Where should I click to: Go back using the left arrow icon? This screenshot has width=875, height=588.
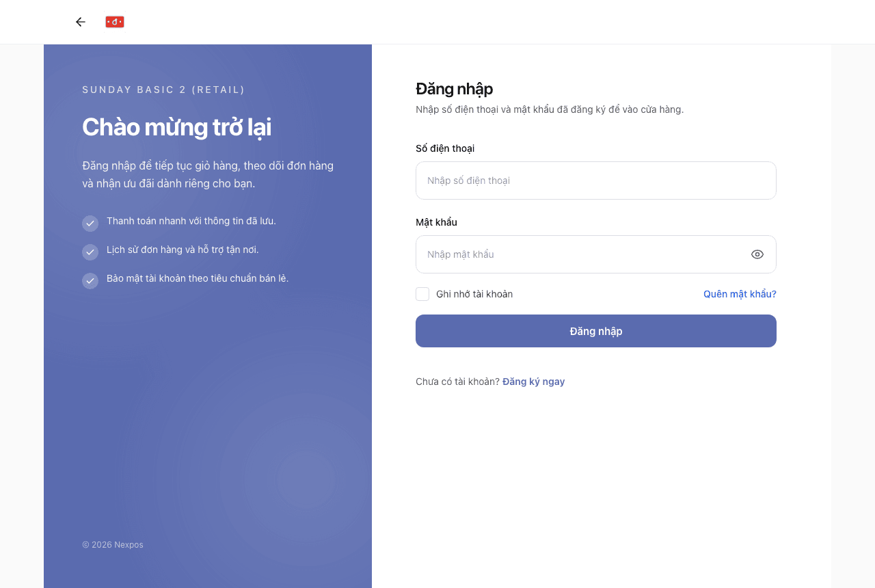pyautogui.click(x=81, y=22)
